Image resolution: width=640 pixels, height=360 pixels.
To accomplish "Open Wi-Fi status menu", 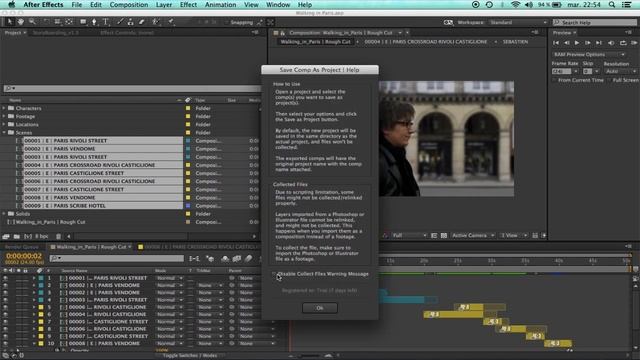I will tap(516, 4).
